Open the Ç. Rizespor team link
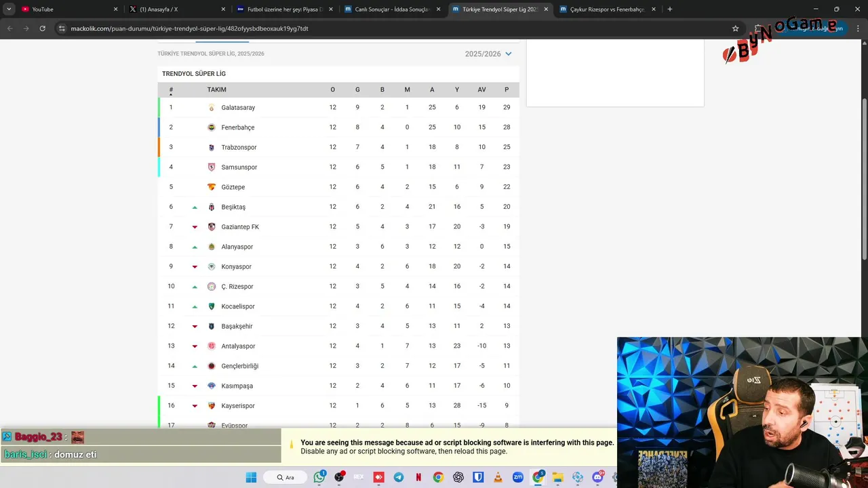868x488 pixels. click(x=237, y=287)
